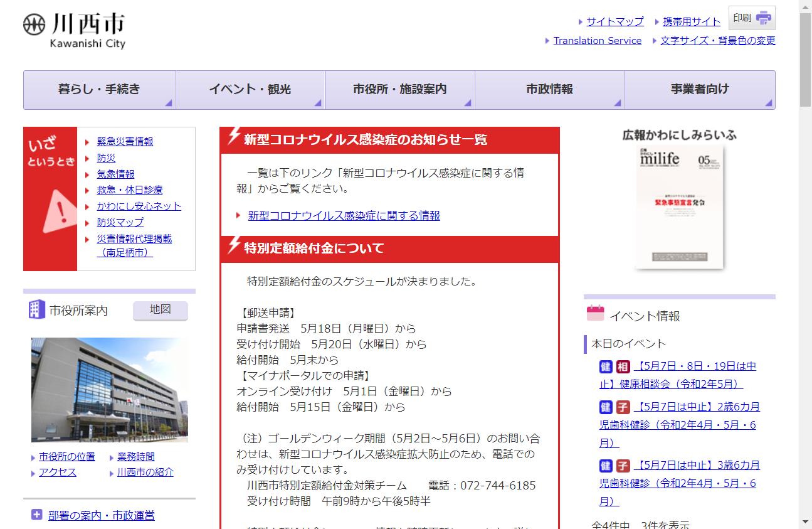Expand the 事業者向け menu triangle
This screenshot has width=812, height=529.
pyautogui.click(x=768, y=104)
